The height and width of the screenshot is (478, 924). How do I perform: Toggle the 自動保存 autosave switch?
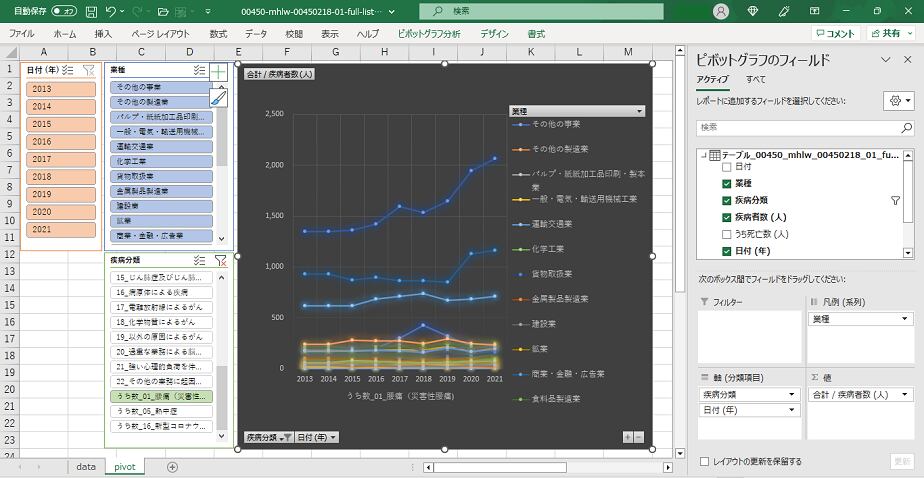(64, 11)
